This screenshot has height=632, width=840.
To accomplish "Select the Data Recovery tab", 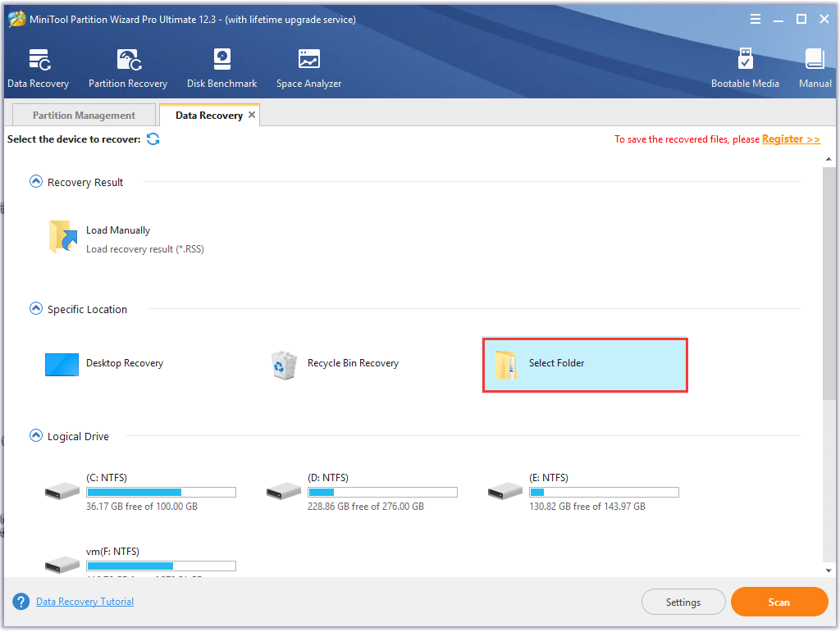I will (x=209, y=115).
